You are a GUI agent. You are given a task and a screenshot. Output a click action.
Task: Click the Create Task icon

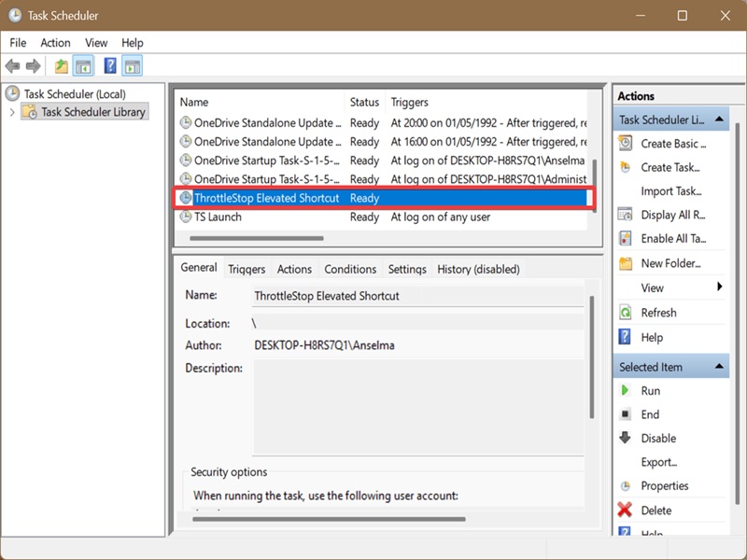625,167
